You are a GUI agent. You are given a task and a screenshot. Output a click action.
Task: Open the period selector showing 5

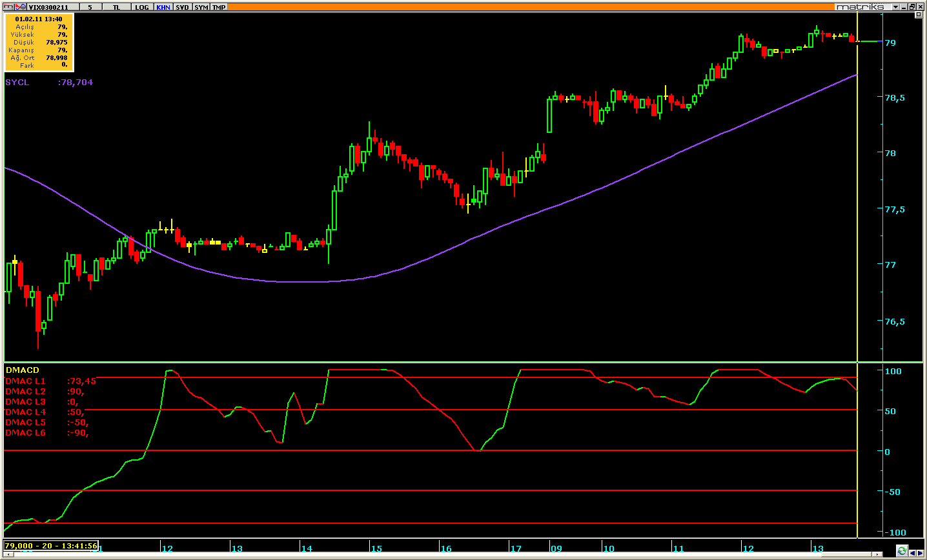pos(90,7)
